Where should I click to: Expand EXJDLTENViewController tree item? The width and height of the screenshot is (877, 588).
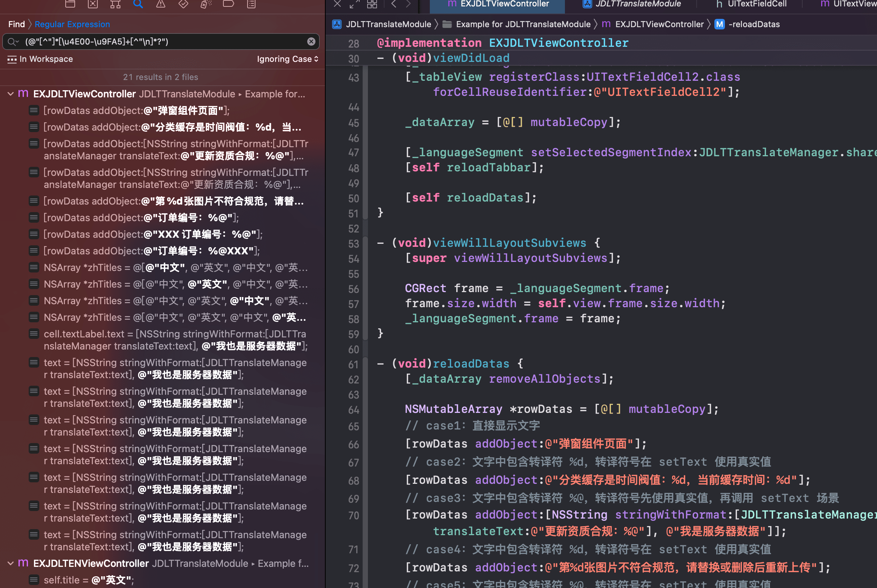9,563
